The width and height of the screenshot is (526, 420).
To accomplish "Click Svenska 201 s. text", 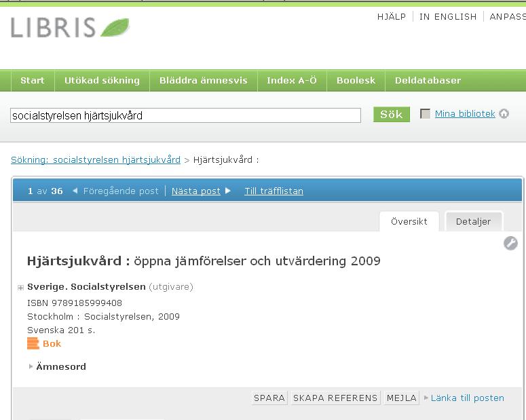I will click(x=61, y=330).
